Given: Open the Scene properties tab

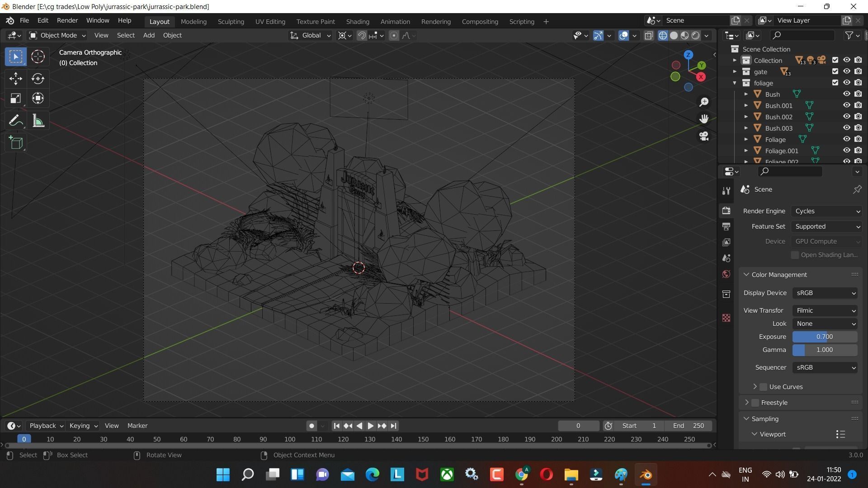Looking at the screenshot, I should pyautogui.click(x=726, y=258).
